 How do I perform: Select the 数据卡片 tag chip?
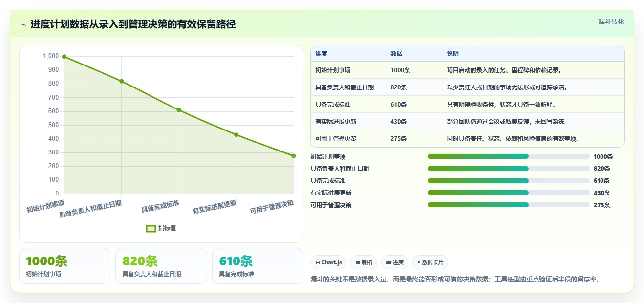tap(430, 262)
